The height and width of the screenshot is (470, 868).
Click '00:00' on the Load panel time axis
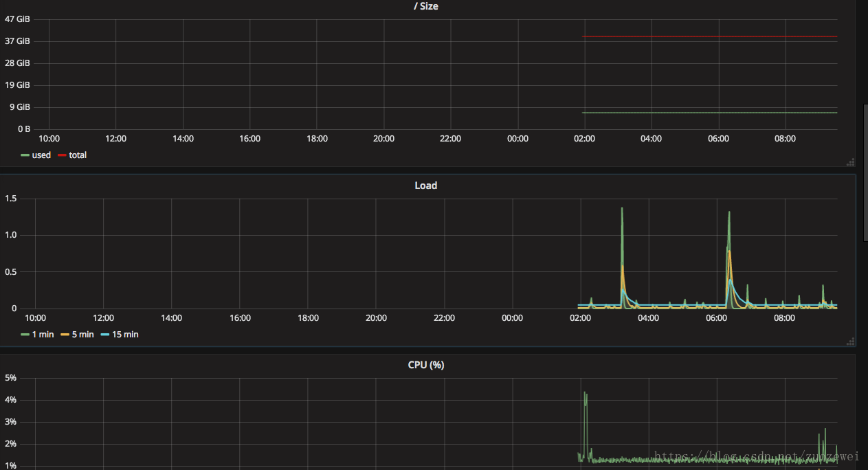(512, 318)
